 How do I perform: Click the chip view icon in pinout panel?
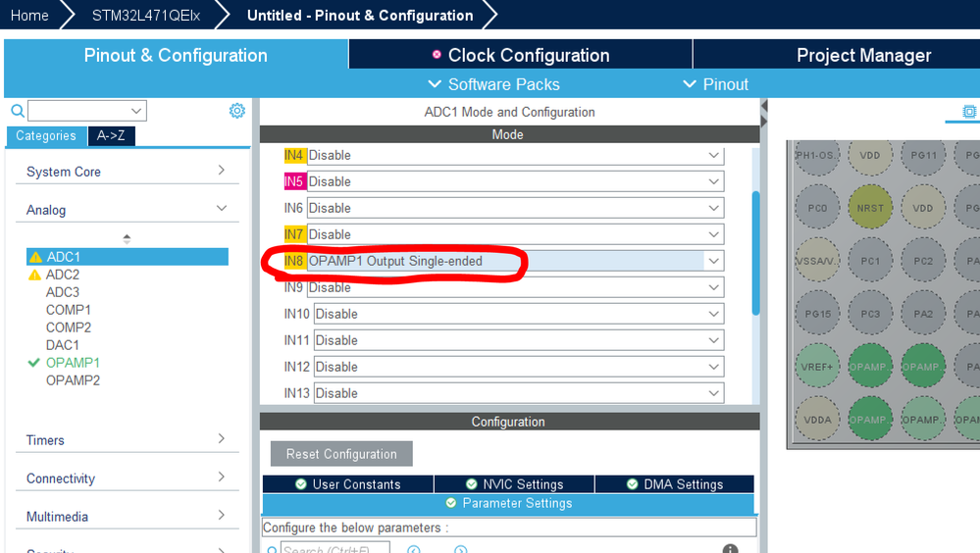click(x=969, y=111)
